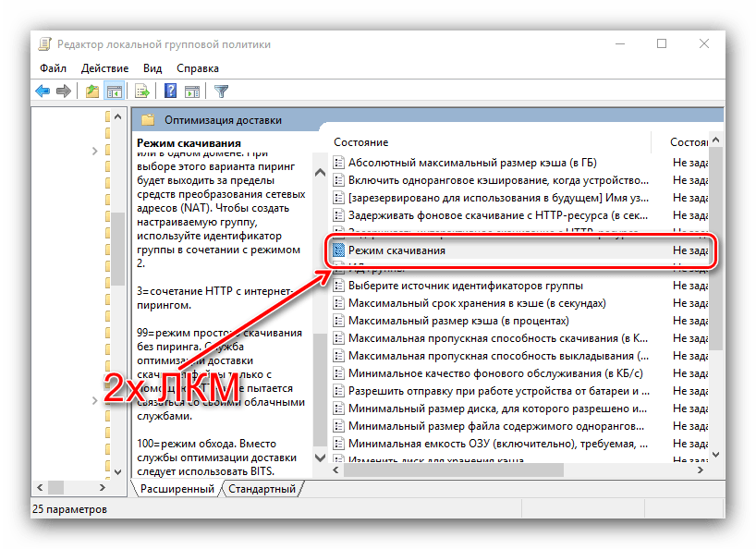Open Help with the blue question mark icon

(171, 91)
